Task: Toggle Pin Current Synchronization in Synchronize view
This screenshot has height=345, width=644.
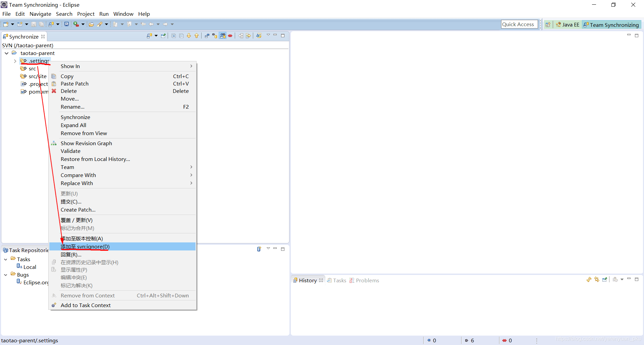Action: 163,36
